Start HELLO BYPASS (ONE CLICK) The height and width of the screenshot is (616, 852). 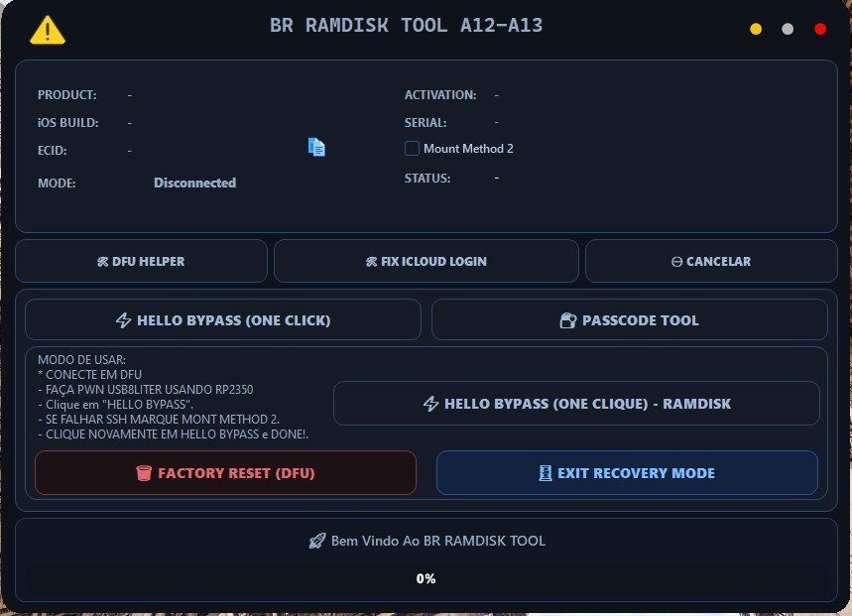(x=223, y=320)
